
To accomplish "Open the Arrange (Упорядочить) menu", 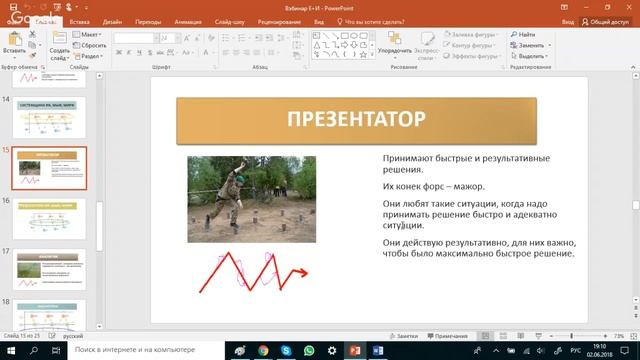I will 395,44.
